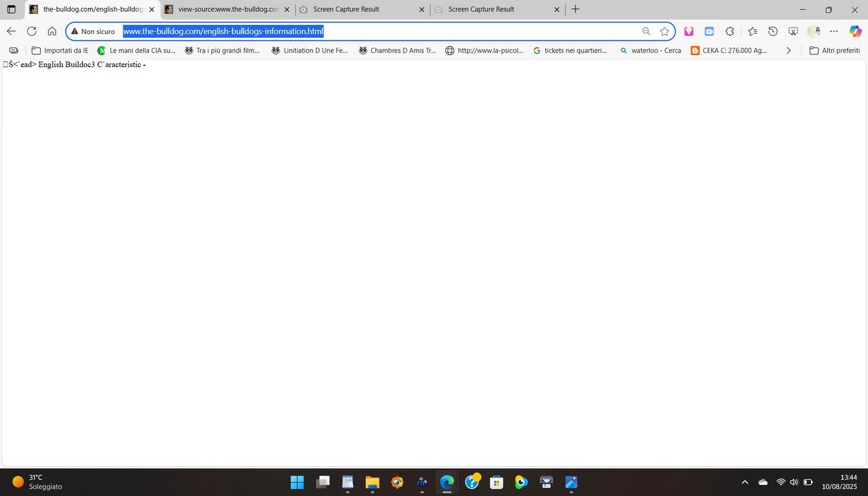Screen dimensions: 868x496
Task: Open the zoom magnifier in address bar
Action: tap(646, 31)
